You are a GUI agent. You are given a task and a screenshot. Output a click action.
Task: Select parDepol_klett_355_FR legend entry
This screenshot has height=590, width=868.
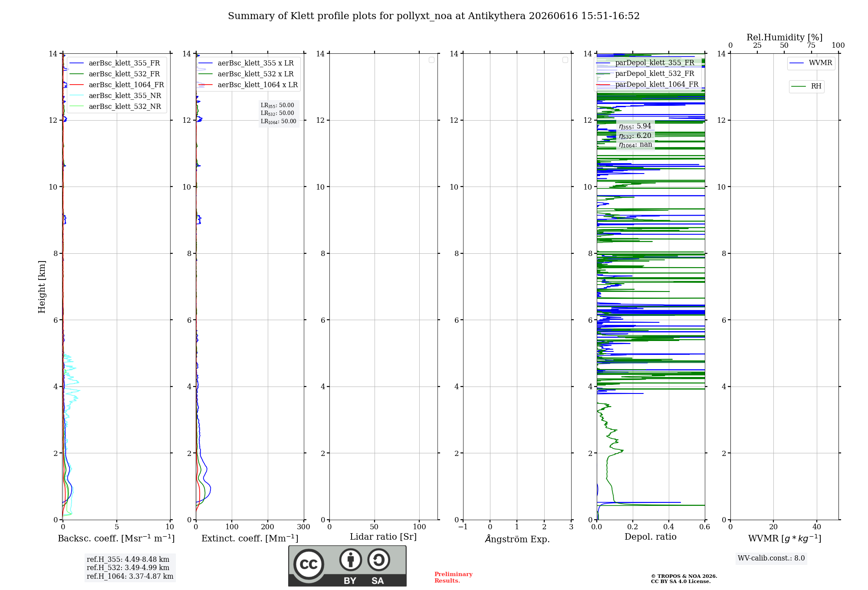646,62
